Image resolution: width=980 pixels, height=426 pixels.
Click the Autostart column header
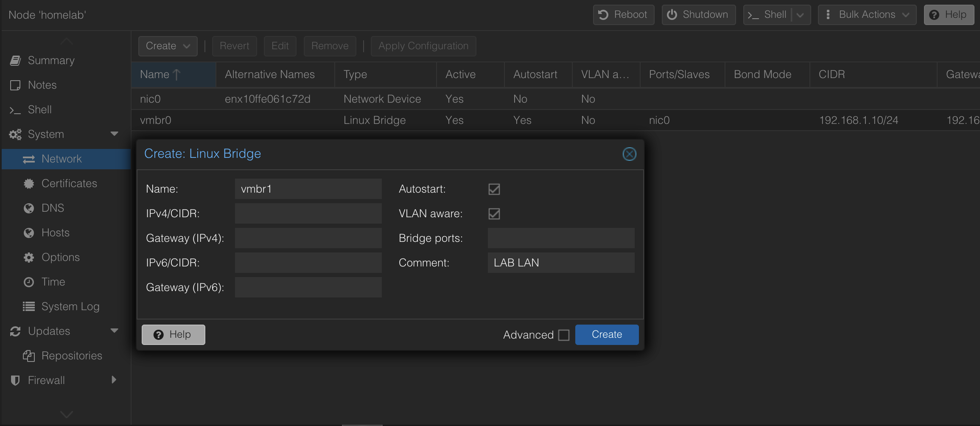pyautogui.click(x=538, y=75)
